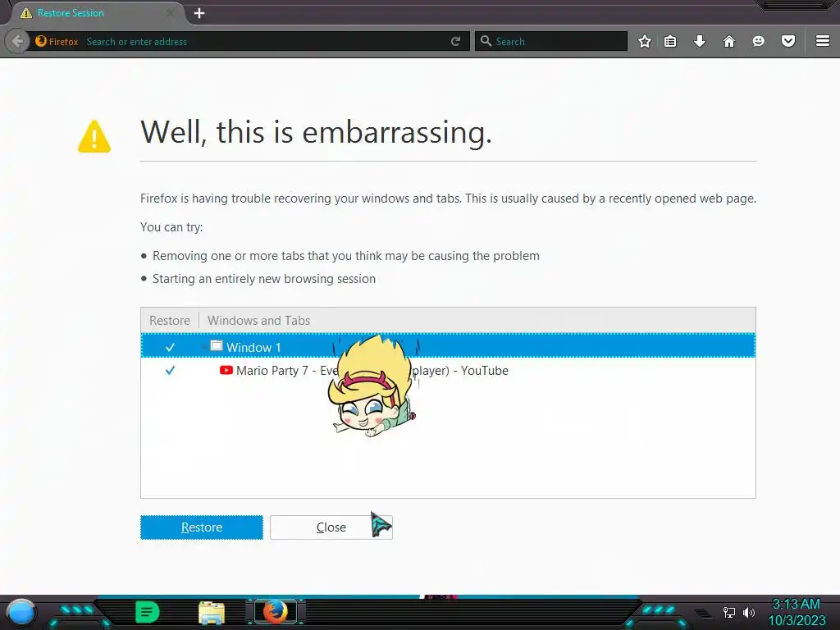Open the Downloads arrow icon
The image size is (840, 630).
(x=700, y=41)
